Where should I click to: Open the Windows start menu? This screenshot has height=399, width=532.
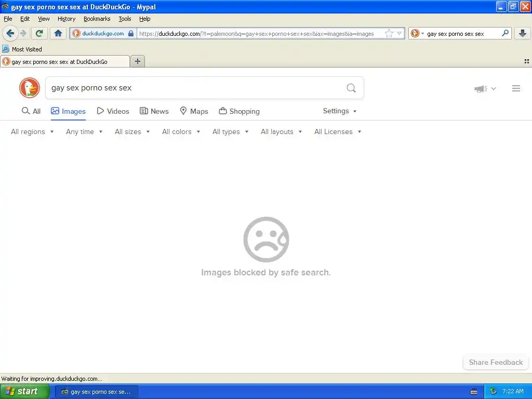(x=25, y=392)
